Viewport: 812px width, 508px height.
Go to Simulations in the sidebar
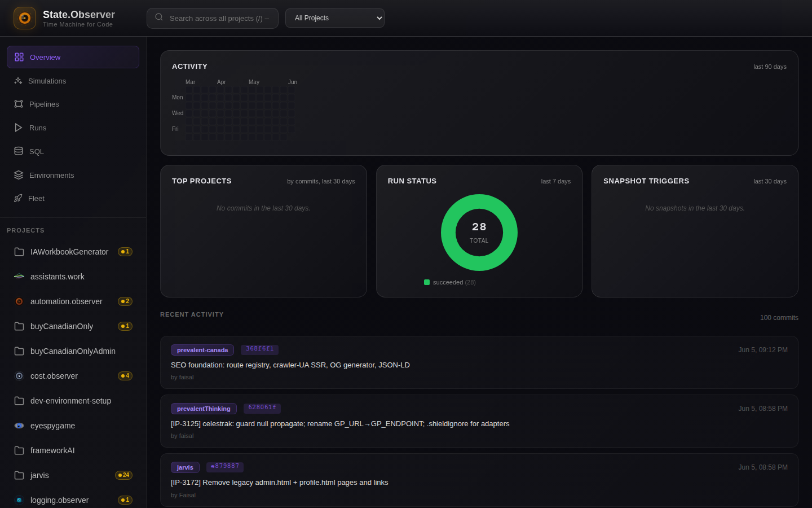[73, 81]
